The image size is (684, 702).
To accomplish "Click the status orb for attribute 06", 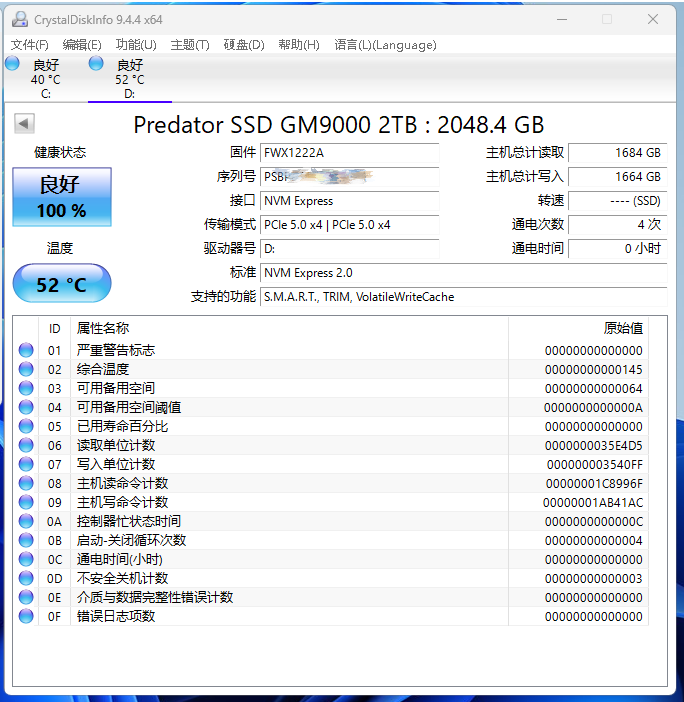I will point(26,445).
